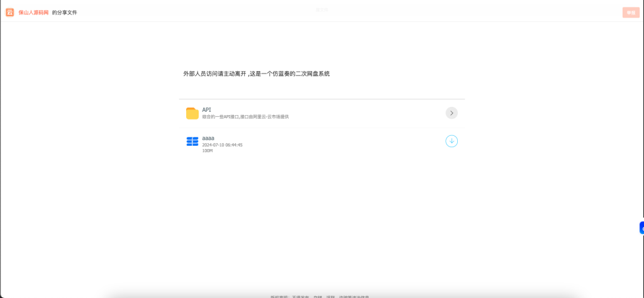Click the blue floating widget at right edge
644x298 pixels.
tap(641, 228)
